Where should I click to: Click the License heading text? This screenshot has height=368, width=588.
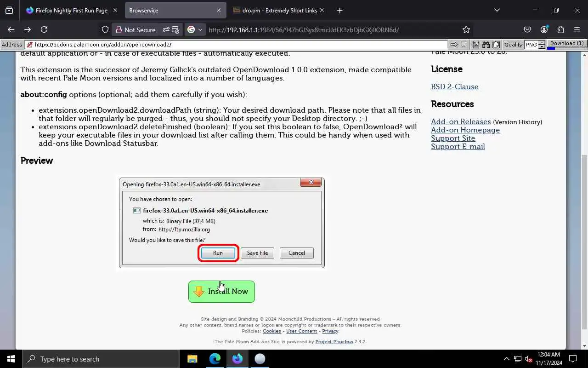point(447,69)
